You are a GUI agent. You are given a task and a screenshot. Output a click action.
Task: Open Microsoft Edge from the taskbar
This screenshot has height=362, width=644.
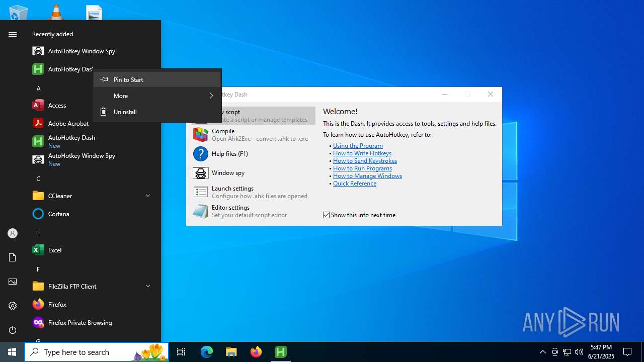pyautogui.click(x=207, y=352)
